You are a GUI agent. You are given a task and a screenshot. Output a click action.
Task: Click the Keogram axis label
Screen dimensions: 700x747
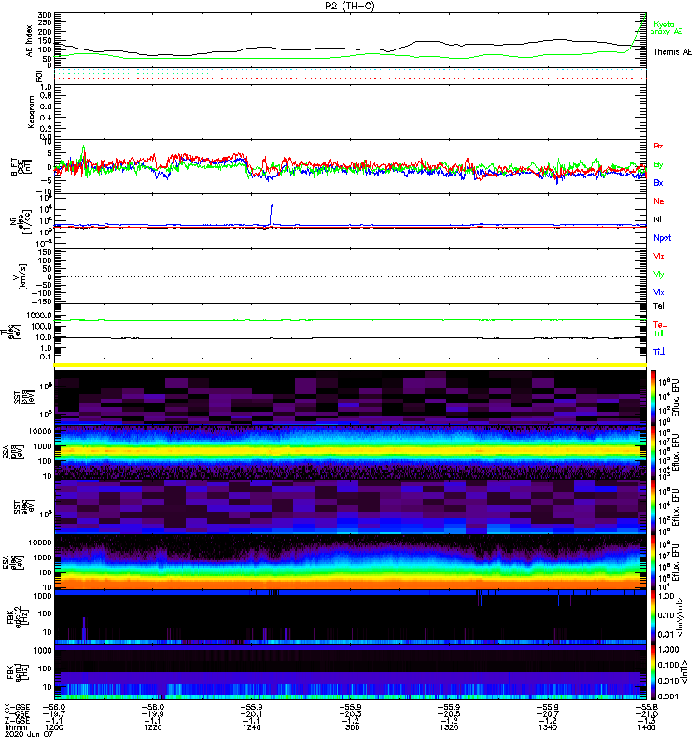[x=31, y=112]
